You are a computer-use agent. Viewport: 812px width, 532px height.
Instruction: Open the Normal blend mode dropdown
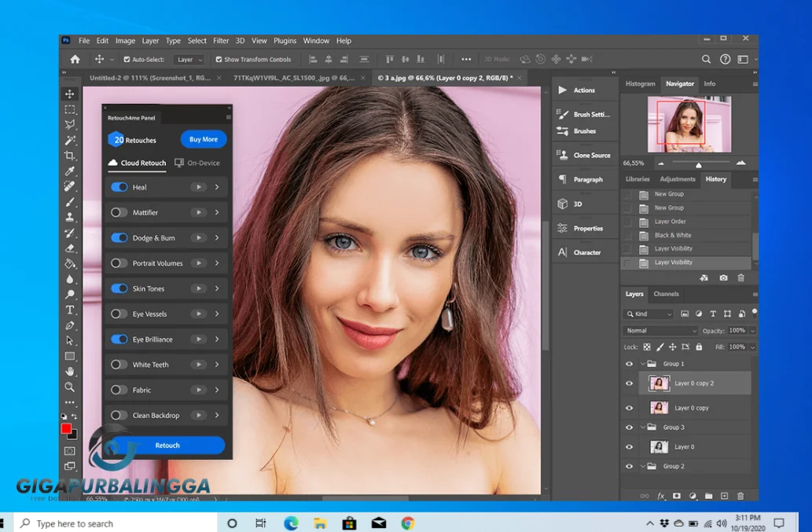660,331
